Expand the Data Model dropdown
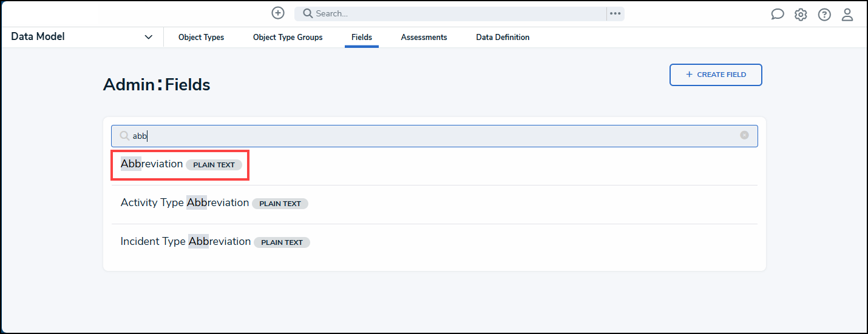The image size is (868, 334). click(x=148, y=37)
